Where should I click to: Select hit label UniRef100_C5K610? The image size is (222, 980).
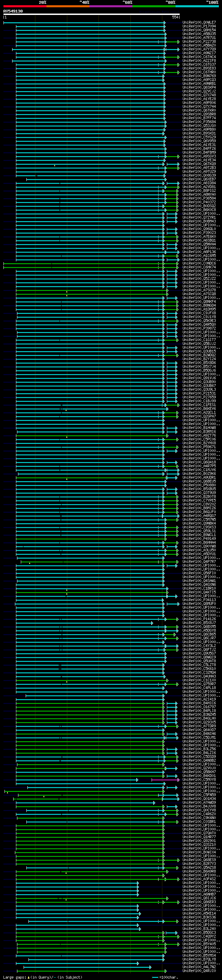tap(199, 669)
